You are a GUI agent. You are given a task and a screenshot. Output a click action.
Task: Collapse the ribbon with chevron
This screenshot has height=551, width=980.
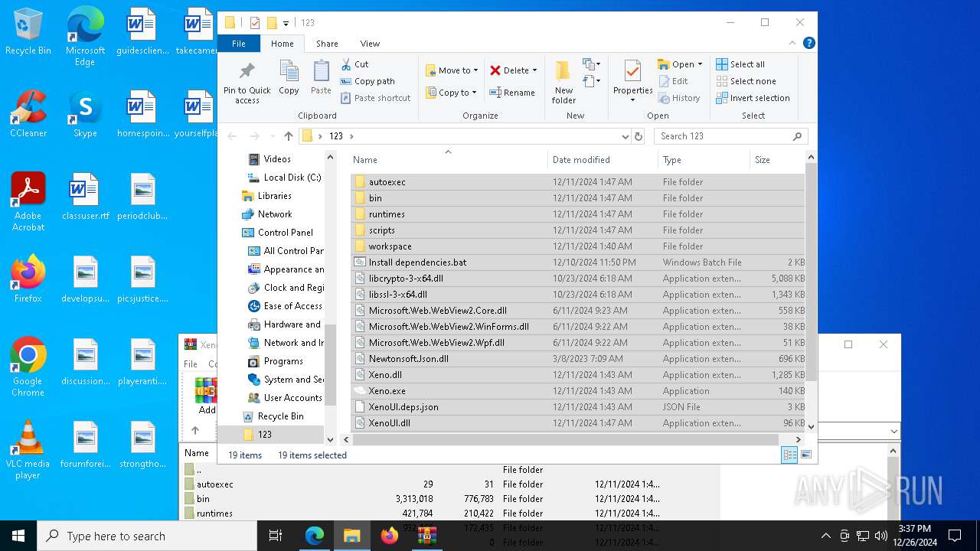793,43
